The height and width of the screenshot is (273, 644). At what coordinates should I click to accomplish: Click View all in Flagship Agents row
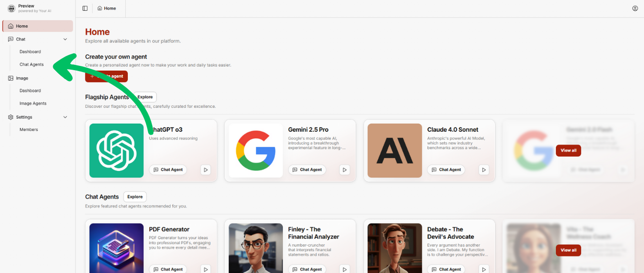click(x=569, y=151)
